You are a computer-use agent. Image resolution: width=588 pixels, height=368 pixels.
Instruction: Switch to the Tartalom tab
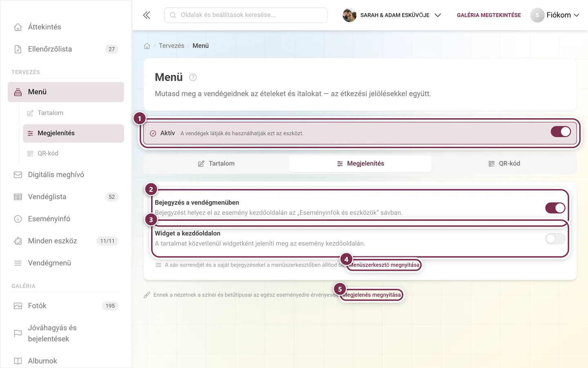pyautogui.click(x=216, y=164)
